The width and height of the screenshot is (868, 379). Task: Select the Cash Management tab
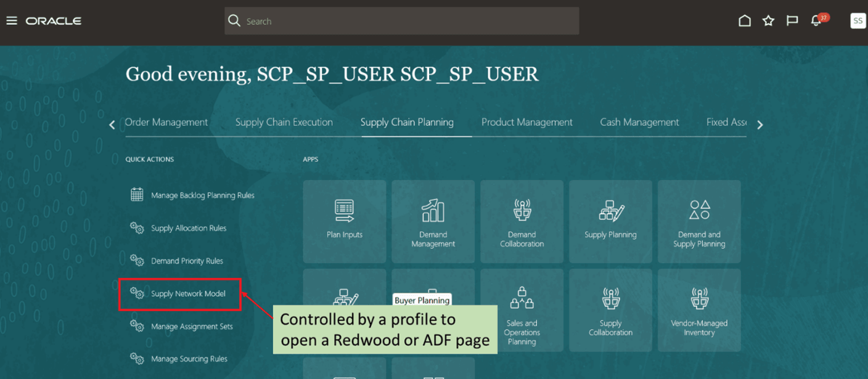click(639, 122)
